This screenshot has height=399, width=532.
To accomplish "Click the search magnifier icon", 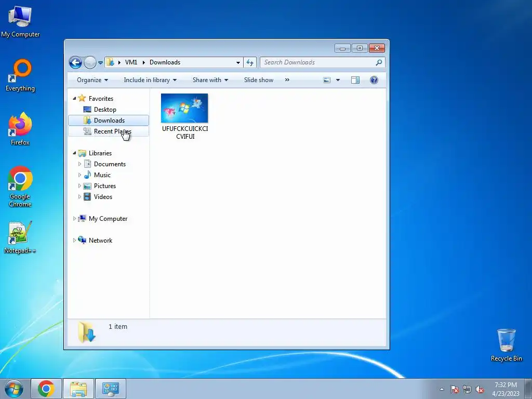I will (x=379, y=62).
